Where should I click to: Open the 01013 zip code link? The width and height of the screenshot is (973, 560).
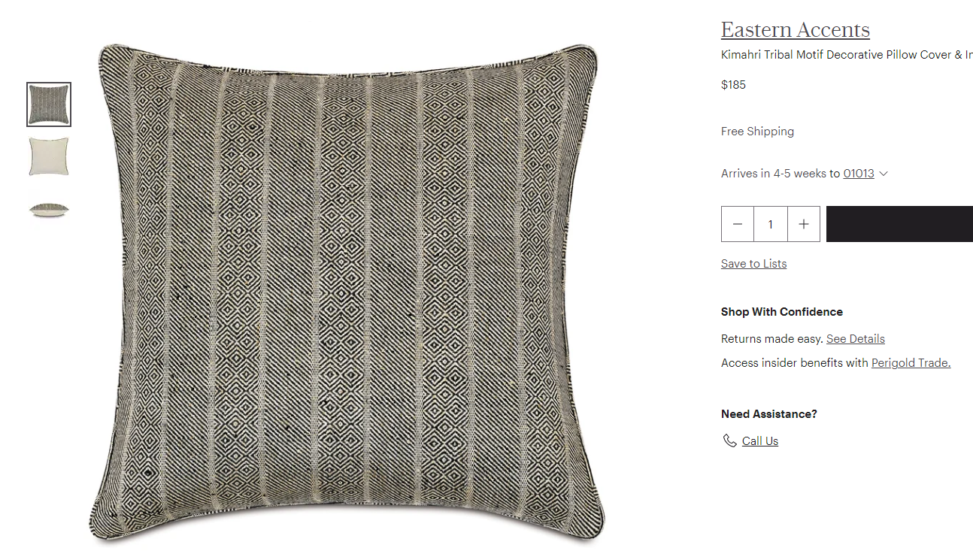pyautogui.click(x=859, y=174)
